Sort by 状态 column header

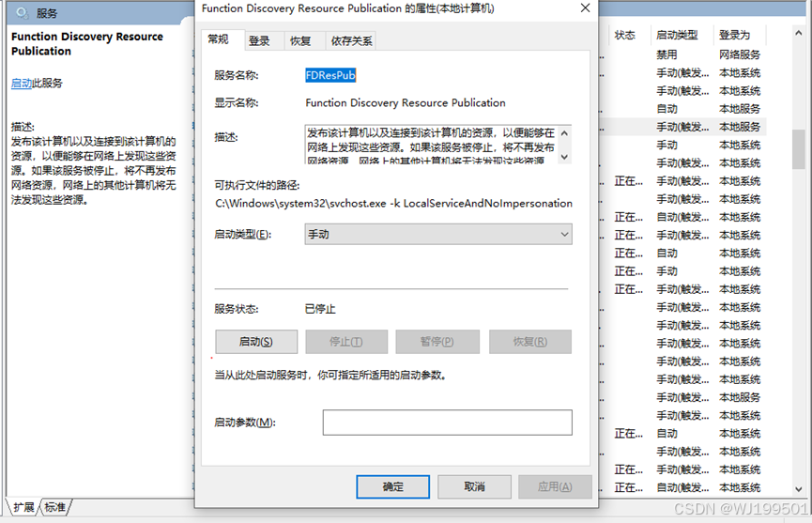(x=624, y=36)
